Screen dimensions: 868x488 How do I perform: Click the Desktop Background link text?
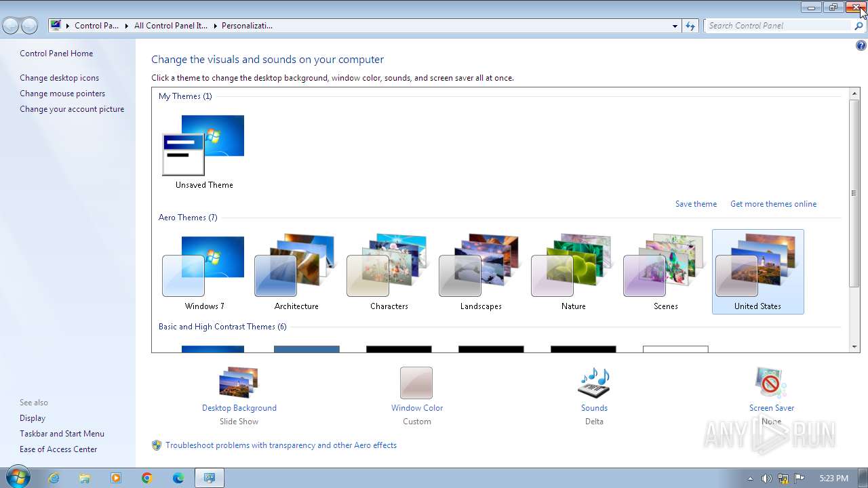tap(239, 408)
